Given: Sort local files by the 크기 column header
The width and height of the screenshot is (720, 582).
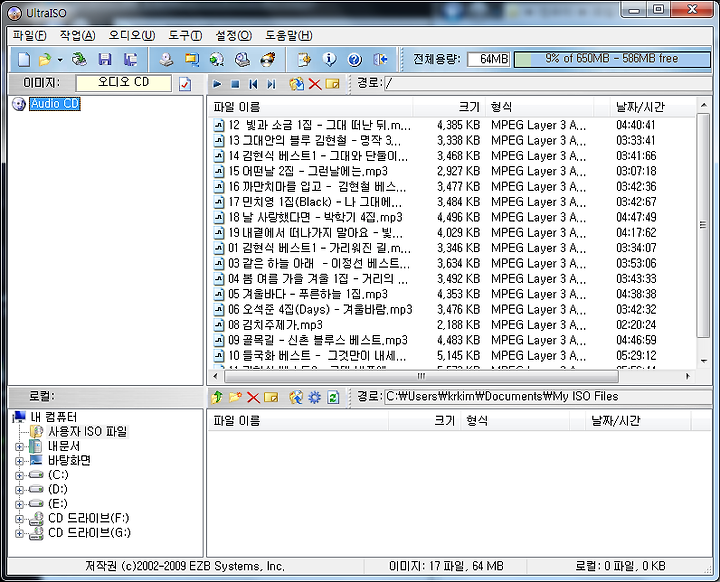Looking at the screenshot, I should tap(424, 421).
